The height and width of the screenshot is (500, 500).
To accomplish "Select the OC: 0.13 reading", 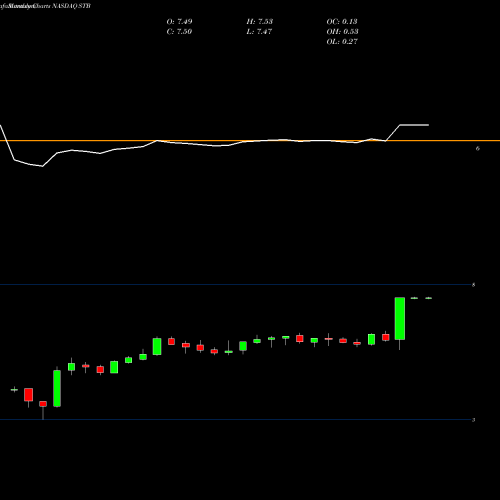I will [342, 21].
